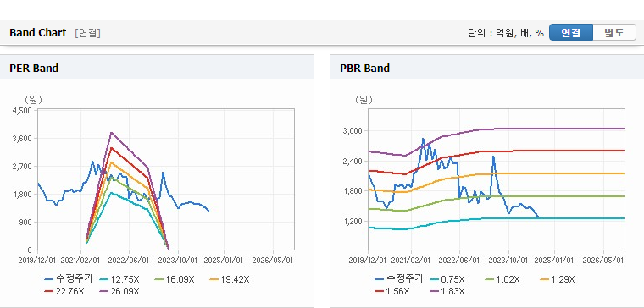This screenshot has height=308, width=644.
Task: Click 2026/05/01 on the PBR chart axis
Action: pos(603,260)
